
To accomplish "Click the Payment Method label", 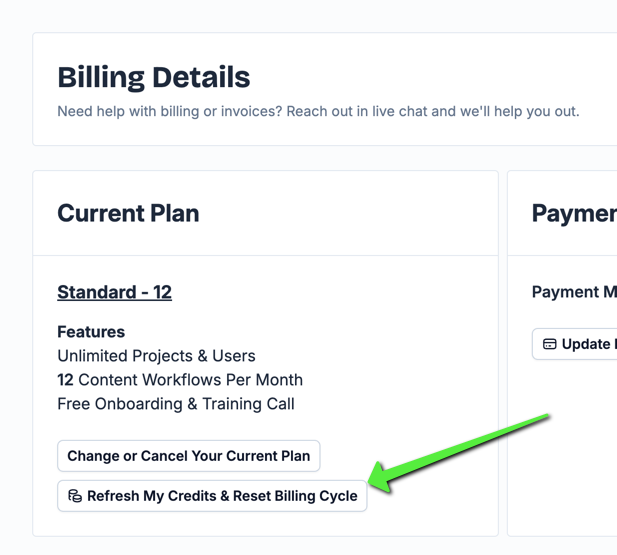I will 574,292.
